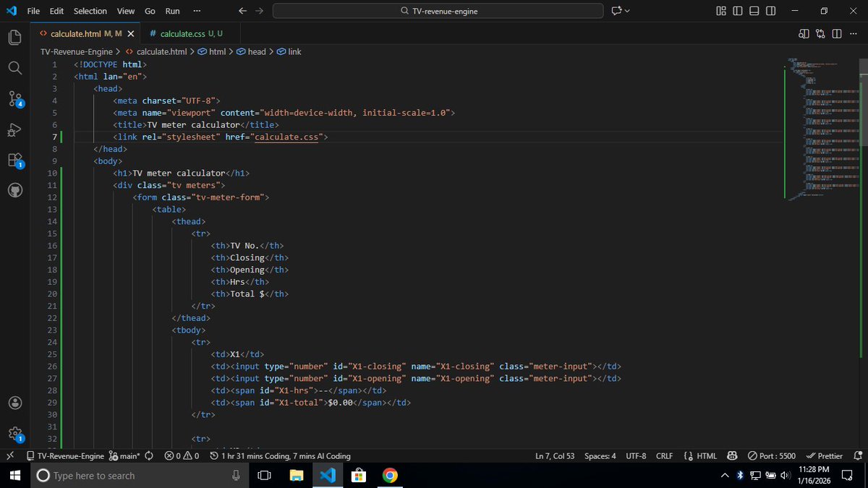This screenshot has width=868, height=488.
Task: Change the UTF-8 file encoding
Action: pyautogui.click(x=636, y=456)
